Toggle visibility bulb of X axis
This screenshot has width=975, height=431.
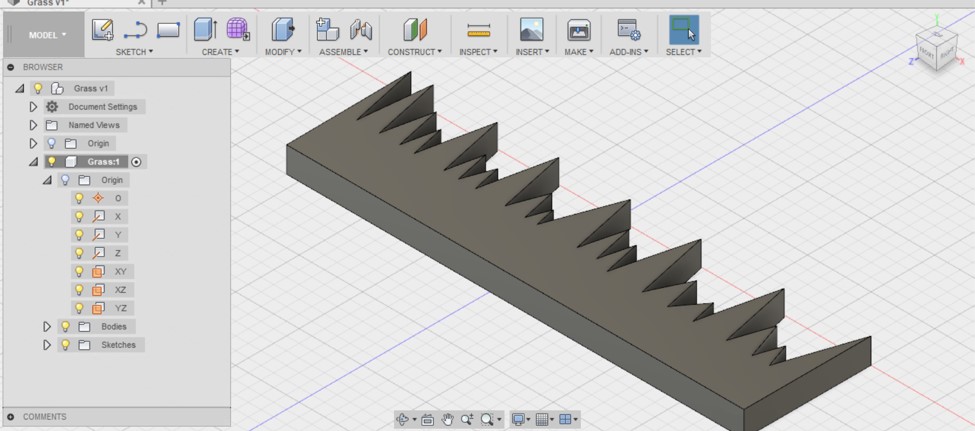79,216
